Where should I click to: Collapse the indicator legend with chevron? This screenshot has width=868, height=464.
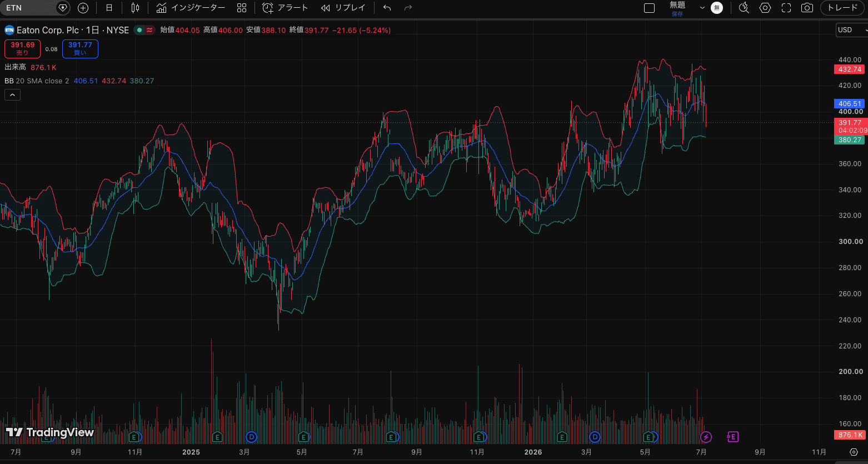(12, 95)
